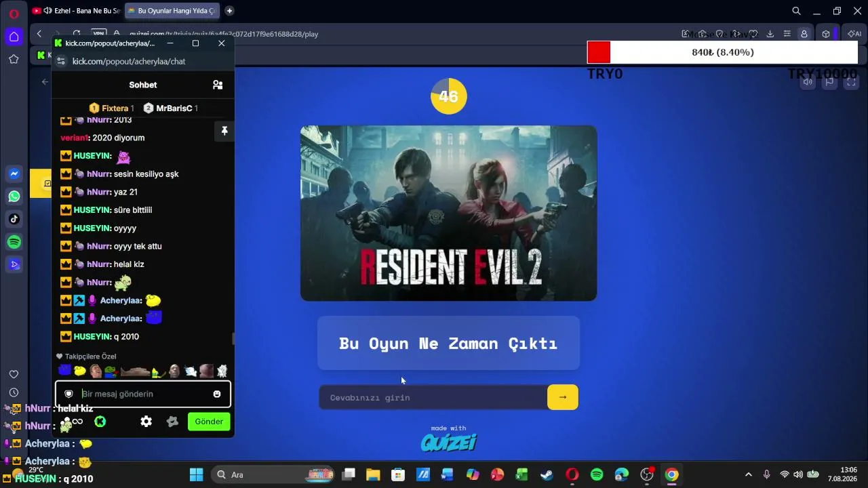This screenshot has width=868, height=488.
Task: Click the 'oyyy tek attu' chat message
Action: click(x=138, y=246)
